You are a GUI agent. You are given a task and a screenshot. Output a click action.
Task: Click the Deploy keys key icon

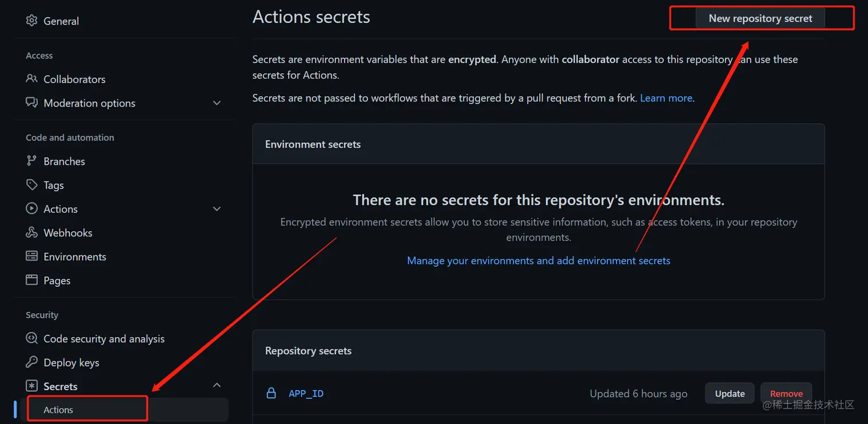32,363
